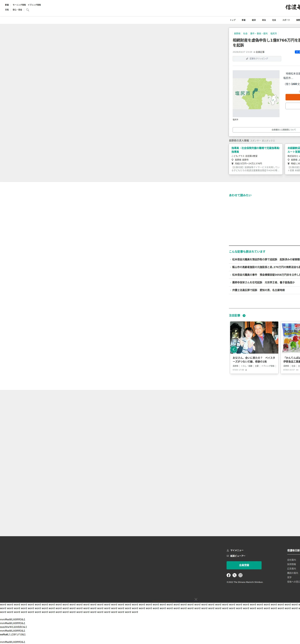Open the 注目記事 arrow circle icon
Image resolution: width=300 pixels, height=644 pixels.
pyautogui.click(x=244, y=315)
